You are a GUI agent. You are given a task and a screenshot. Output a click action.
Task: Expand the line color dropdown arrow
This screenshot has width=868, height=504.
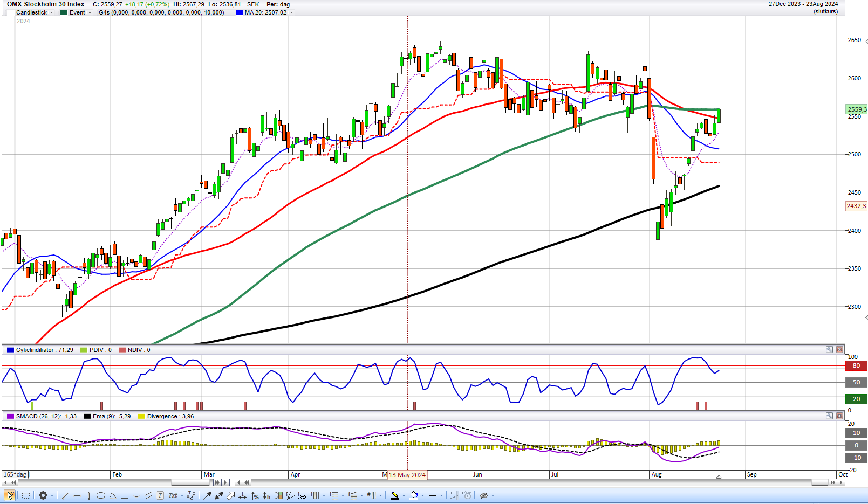point(404,496)
